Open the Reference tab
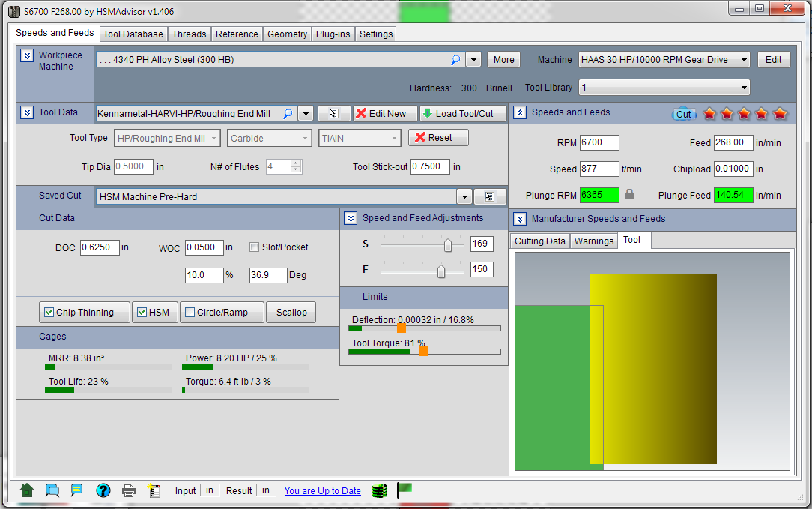This screenshot has width=812, height=509. [x=237, y=34]
